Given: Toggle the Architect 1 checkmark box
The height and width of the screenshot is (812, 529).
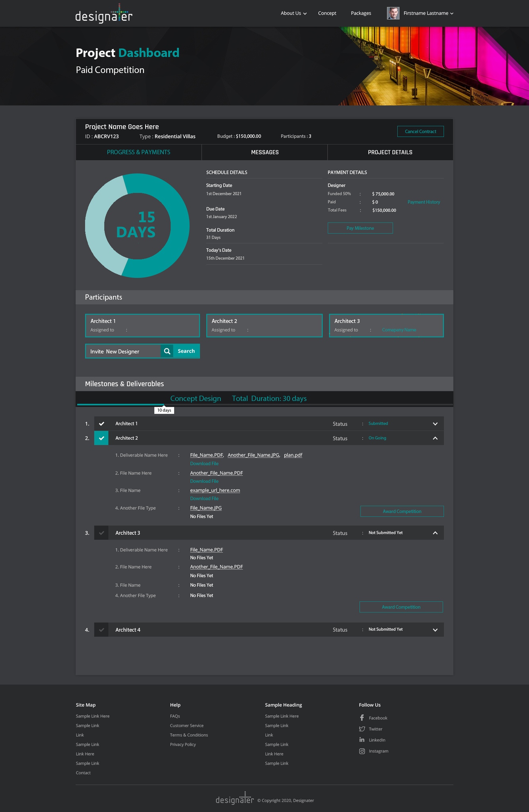Looking at the screenshot, I should click(x=102, y=424).
